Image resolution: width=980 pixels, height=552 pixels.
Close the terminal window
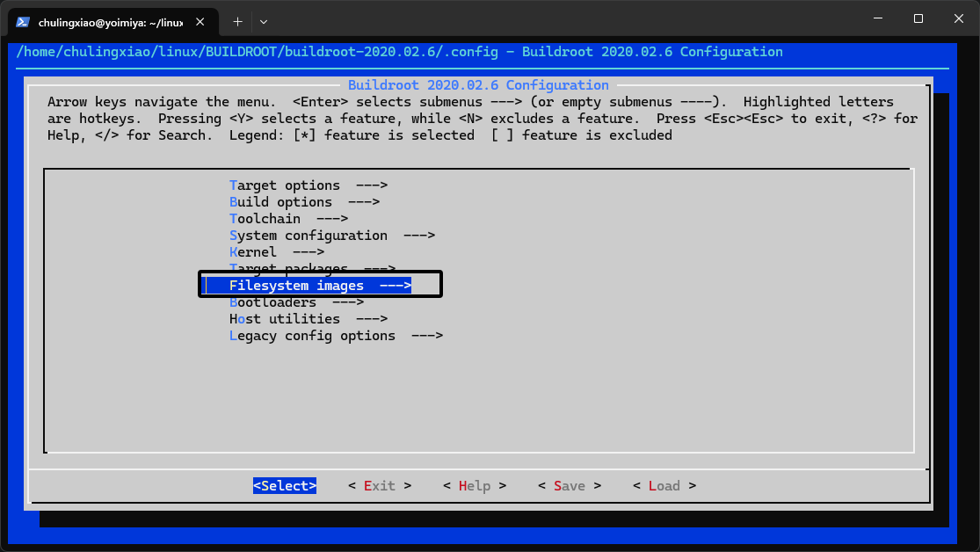959,18
